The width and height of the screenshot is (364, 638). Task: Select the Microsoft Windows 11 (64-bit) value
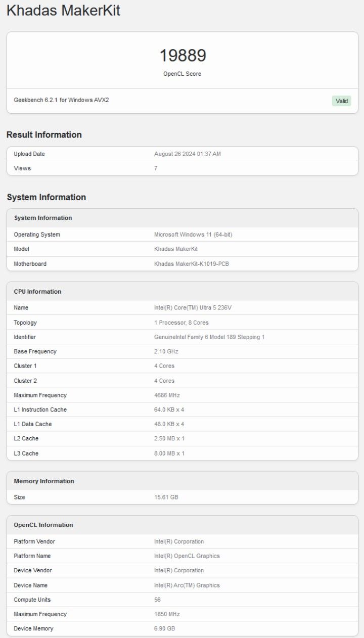(193, 235)
